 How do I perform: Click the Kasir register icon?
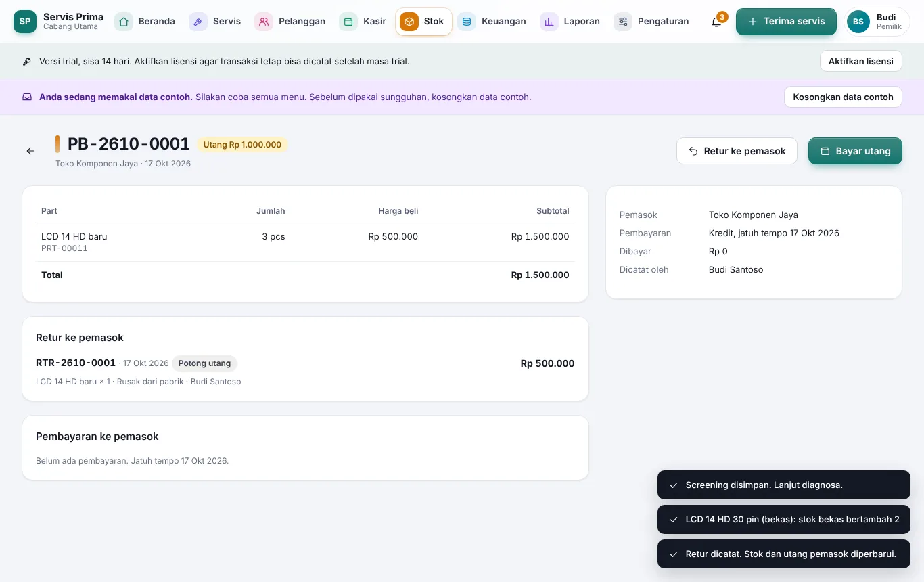click(x=348, y=22)
